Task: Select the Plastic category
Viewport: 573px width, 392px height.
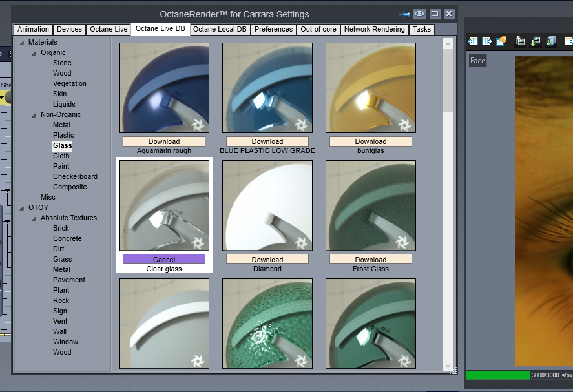Action: click(63, 135)
